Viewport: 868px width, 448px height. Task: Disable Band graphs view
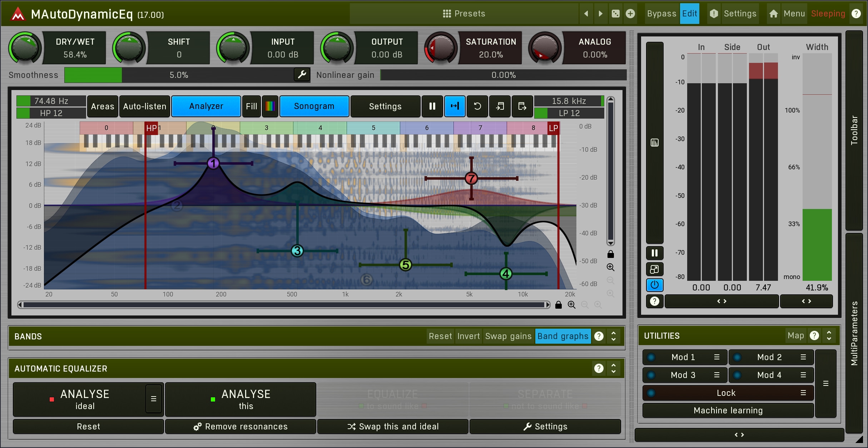[562, 336]
